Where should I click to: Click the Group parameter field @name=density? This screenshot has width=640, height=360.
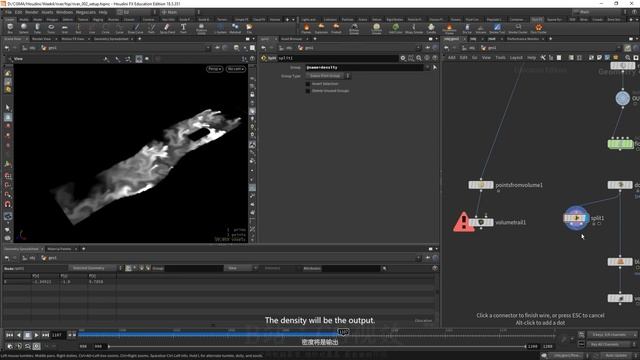(x=365, y=67)
